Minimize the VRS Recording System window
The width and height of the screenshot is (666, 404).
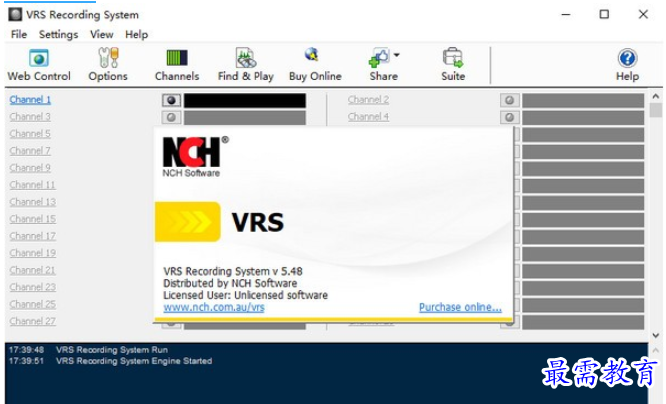click(566, 14)
